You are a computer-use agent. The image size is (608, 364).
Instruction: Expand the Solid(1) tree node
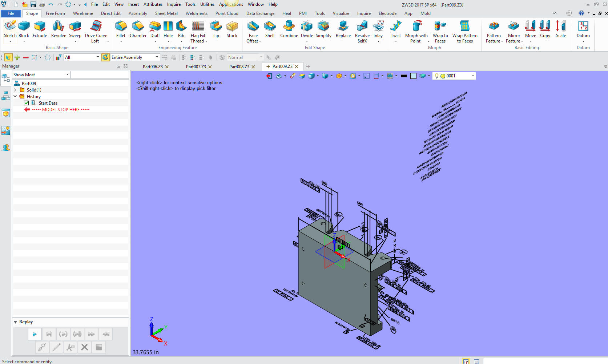click(x=15, y=90)
